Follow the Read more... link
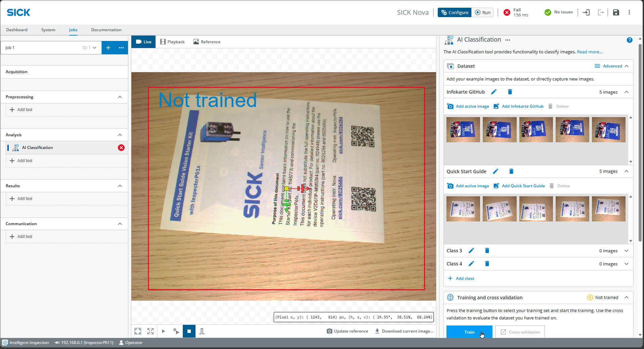 click(590, 52)
